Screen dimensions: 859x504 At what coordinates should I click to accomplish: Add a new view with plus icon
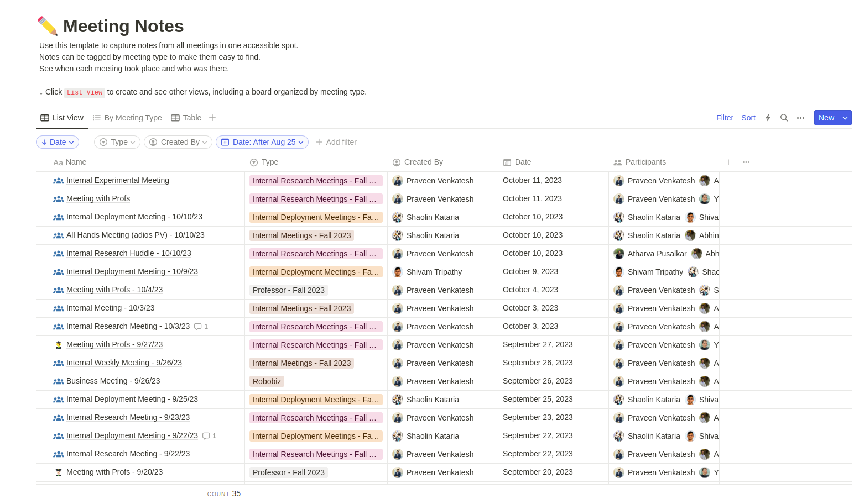point(212,118)
